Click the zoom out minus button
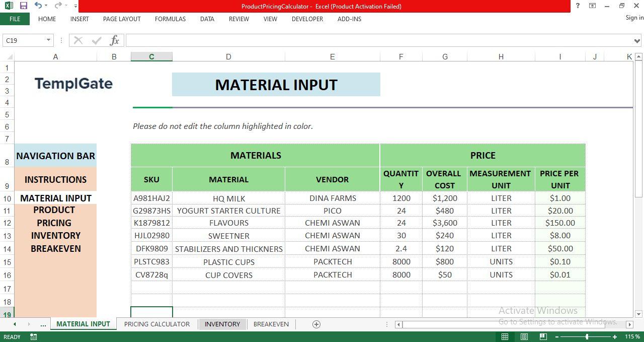 [x=557, y=337]
